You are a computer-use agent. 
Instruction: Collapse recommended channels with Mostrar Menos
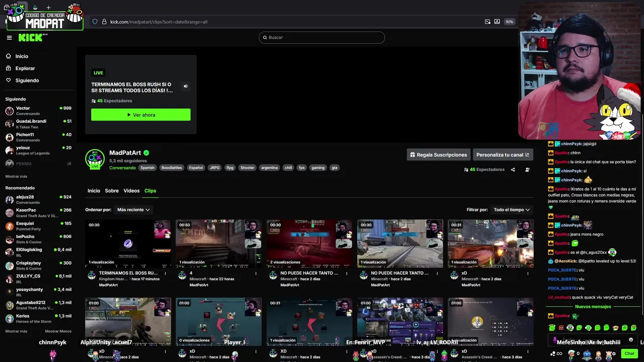click(x=58, y=331)
